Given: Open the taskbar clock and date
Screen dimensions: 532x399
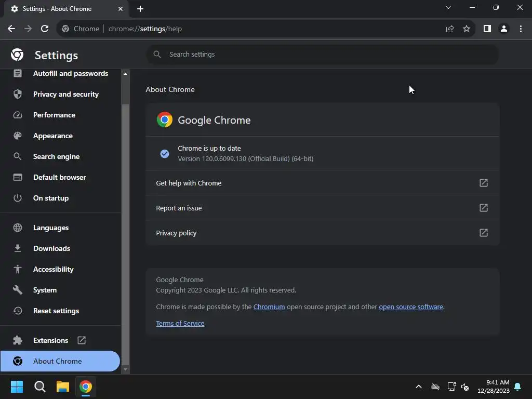Looking at the screenshot, I should click(x=494, y=387).
